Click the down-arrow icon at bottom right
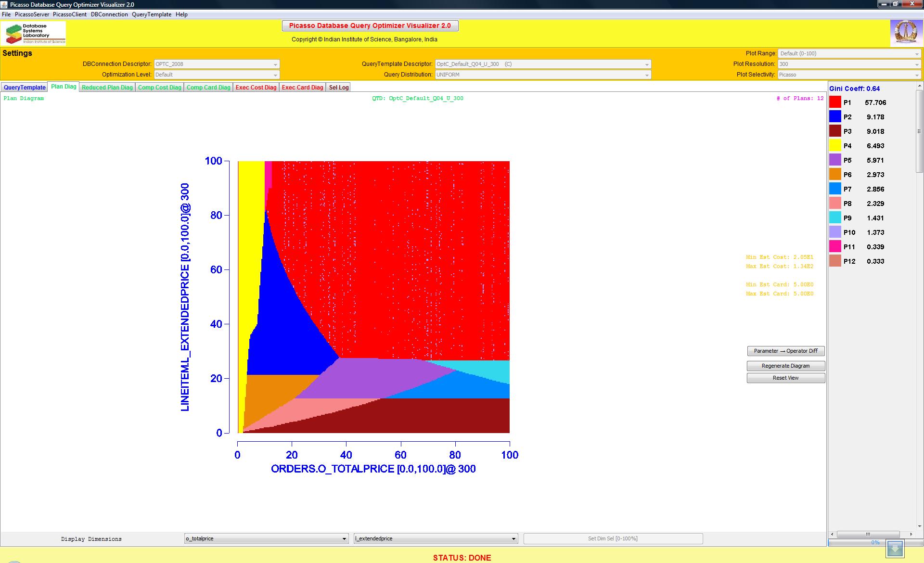The height and width of the screenshot is (563, 924). pyautogui.click(x=895, y=548)
